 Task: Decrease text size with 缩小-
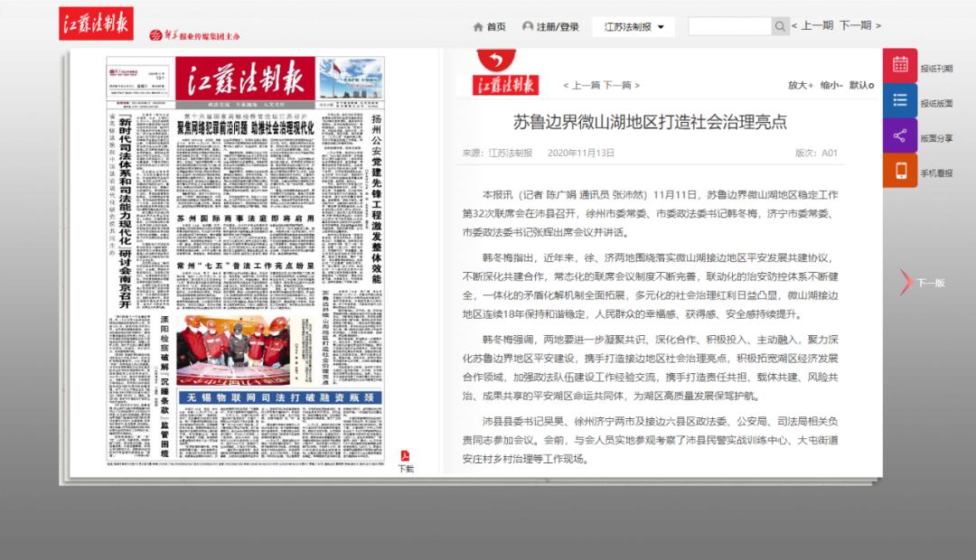831,85
